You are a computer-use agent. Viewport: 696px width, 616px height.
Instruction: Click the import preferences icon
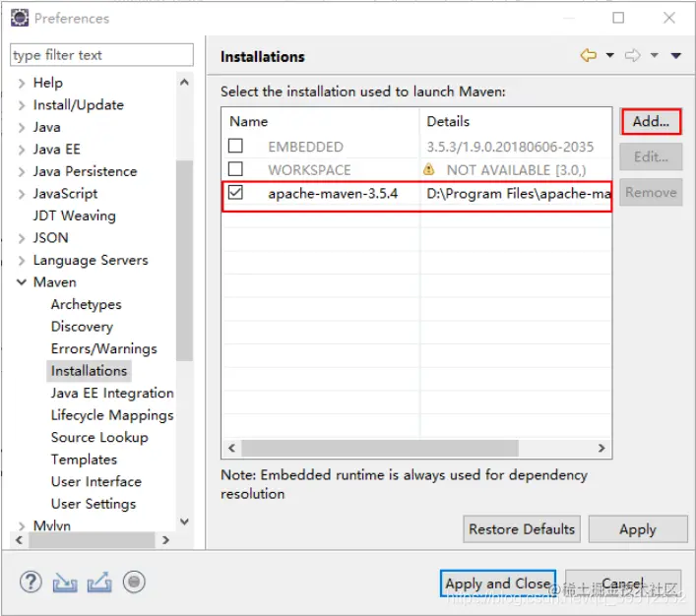[x=65, y=583]
